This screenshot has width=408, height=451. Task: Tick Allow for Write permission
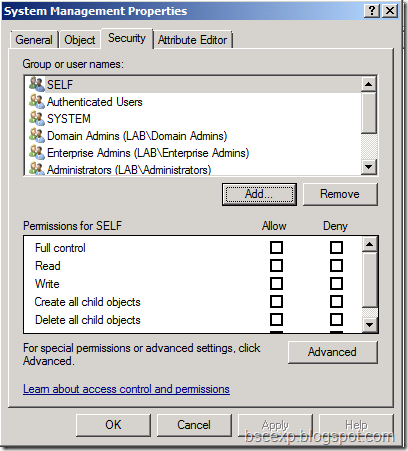tap(276, 284)
